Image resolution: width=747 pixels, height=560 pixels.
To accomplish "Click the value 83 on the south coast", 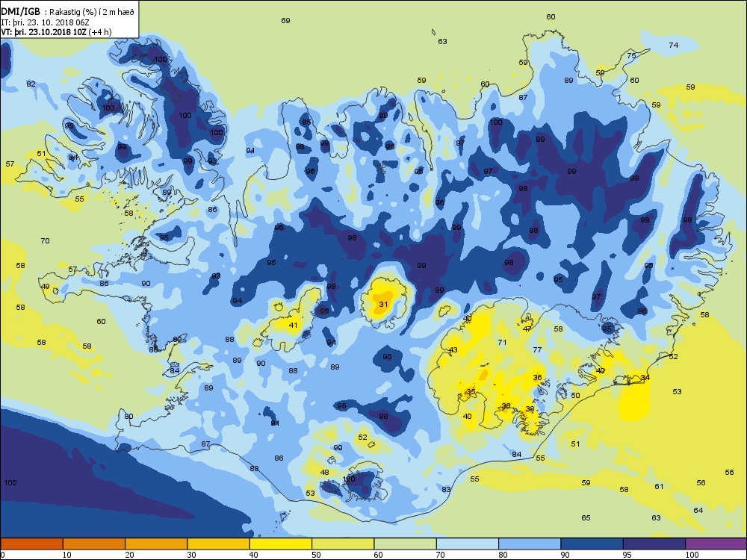I will 446,490.
